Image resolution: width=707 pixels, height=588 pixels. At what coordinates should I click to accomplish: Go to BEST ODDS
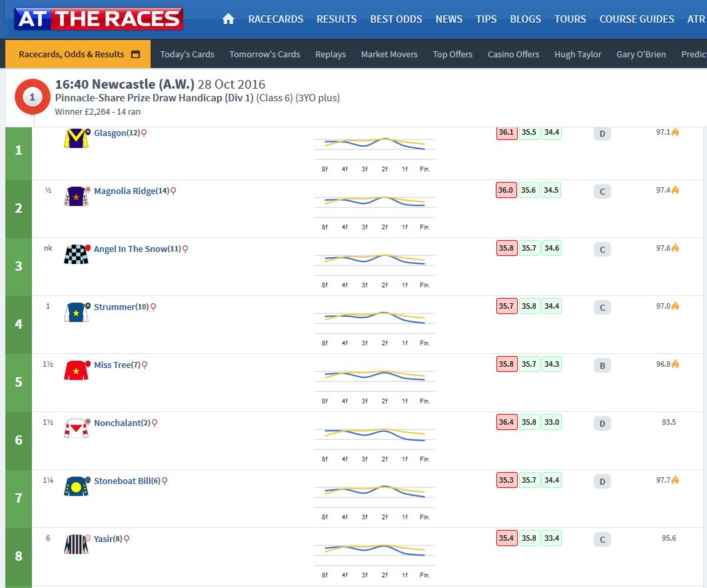tap(396, 19)
